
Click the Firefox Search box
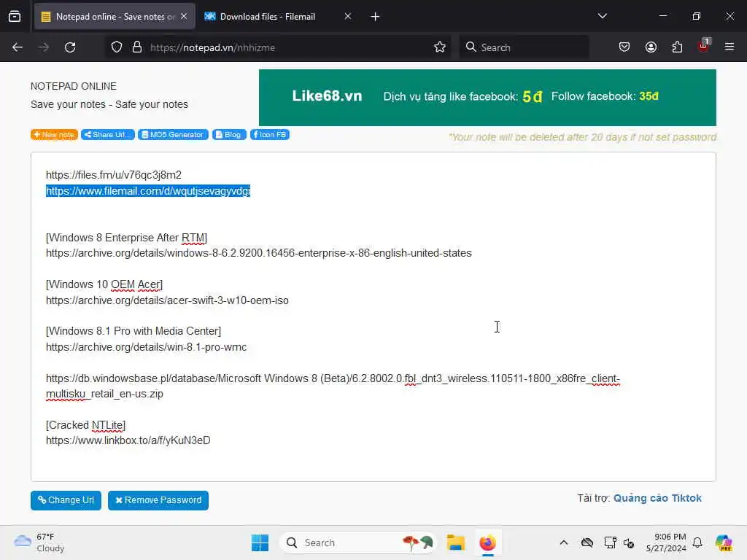[524, 47]
